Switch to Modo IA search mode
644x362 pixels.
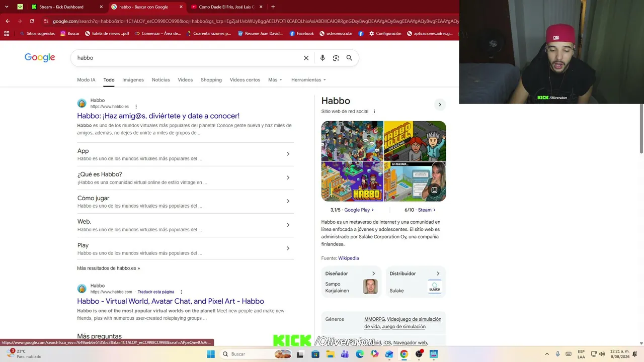click(x=86, y=80)
